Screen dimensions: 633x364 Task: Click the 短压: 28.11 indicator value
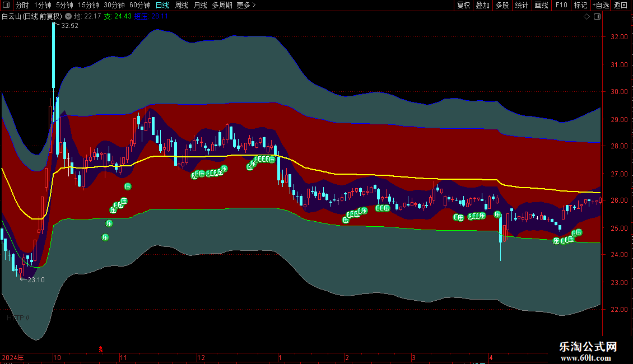[151, 16]
